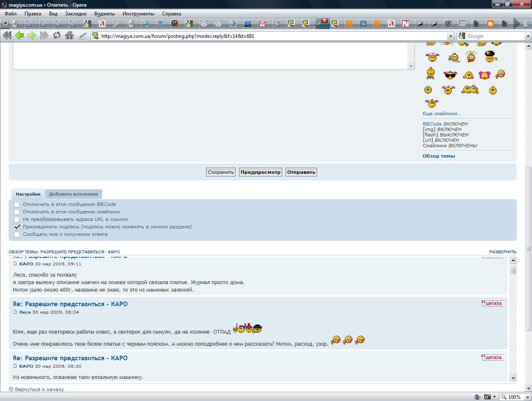The width and height of the screenshot is (532, 401).
Task: Open the Google search engine dropdown
Action: (x=528, y=36)
